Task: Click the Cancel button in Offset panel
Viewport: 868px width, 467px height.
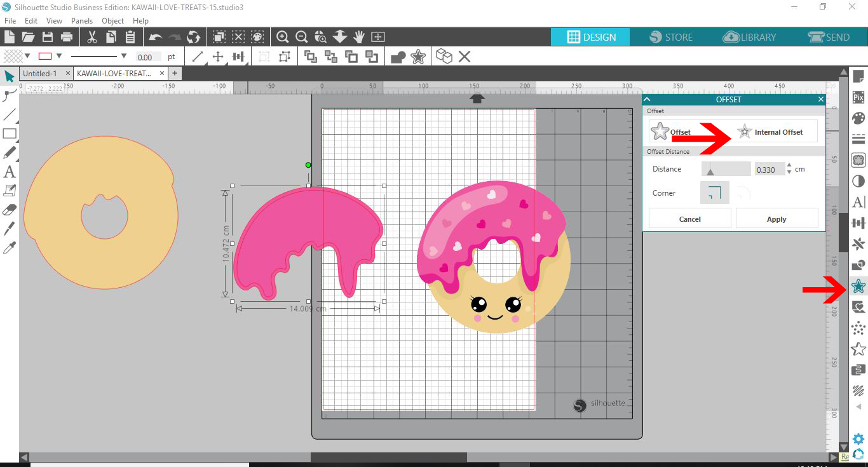Action: click(689, 219)
